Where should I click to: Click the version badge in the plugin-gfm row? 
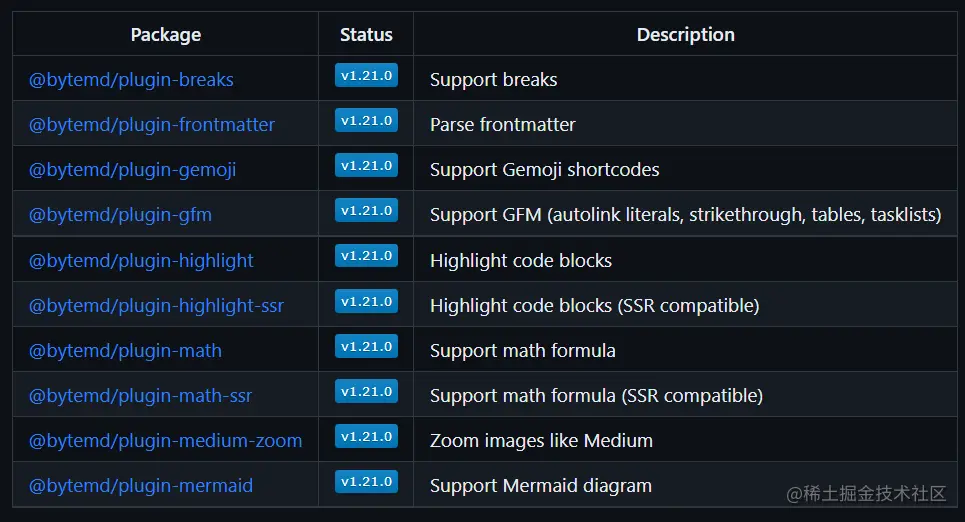click(366, 210)
